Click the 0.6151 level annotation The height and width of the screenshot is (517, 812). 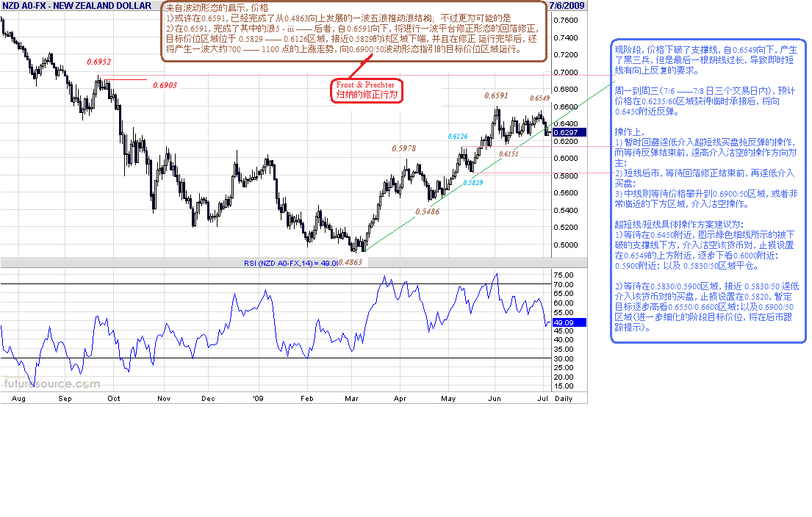[x=509, y=154]
